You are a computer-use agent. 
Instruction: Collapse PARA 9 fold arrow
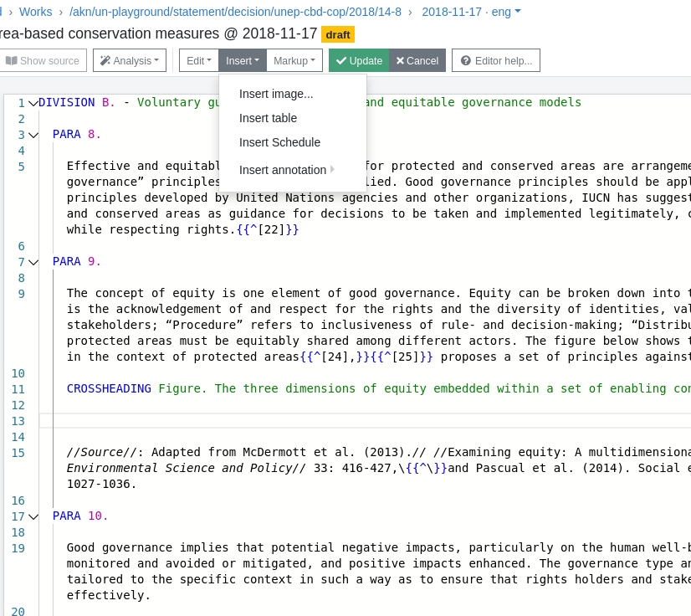pyautogui.click(x=33, y=262)
